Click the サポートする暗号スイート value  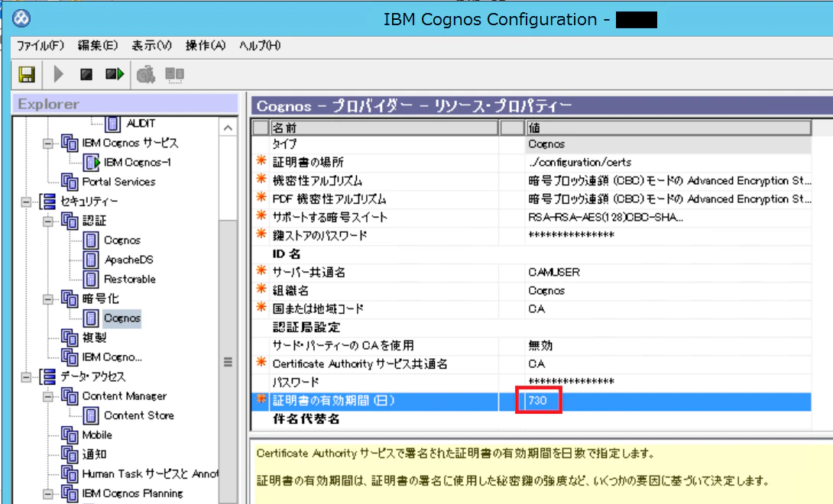(606, 217)
